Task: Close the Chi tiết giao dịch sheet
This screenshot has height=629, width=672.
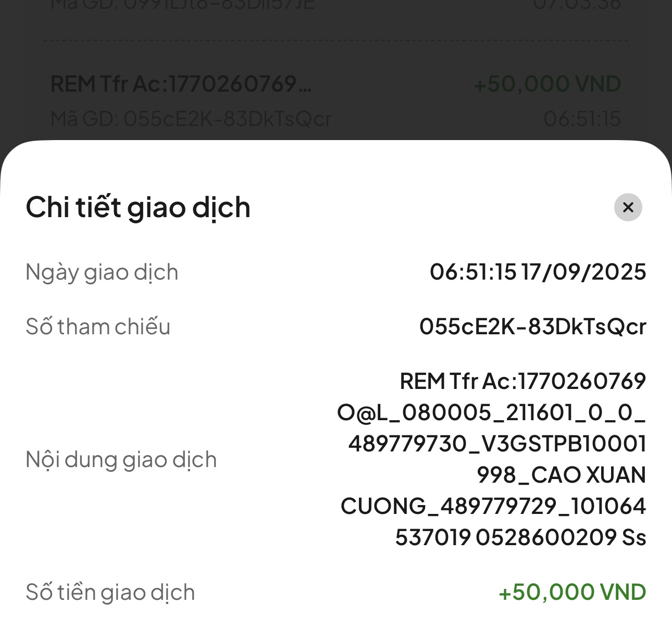Action: [628, 207]
